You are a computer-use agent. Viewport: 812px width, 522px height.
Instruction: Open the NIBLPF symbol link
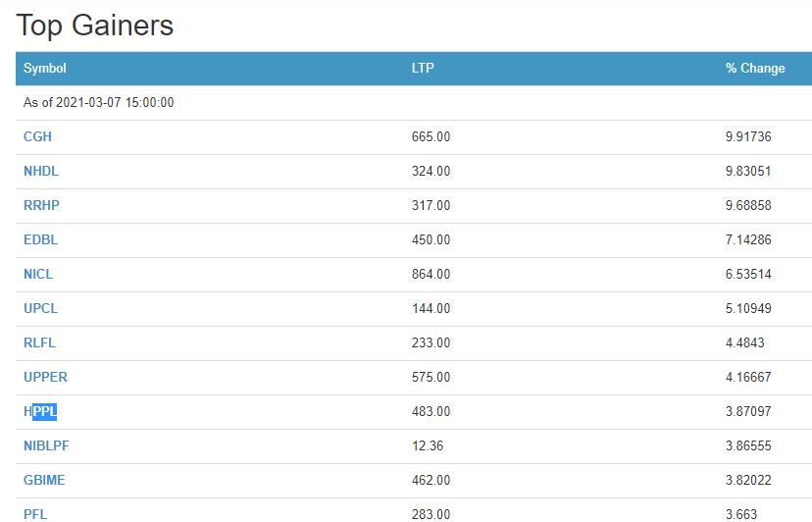pos(46,446)
